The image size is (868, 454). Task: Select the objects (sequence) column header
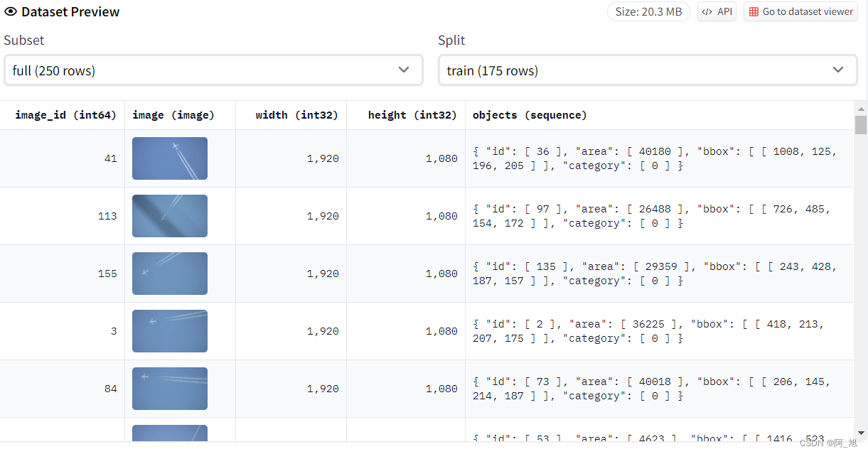[x=530, y=115]
